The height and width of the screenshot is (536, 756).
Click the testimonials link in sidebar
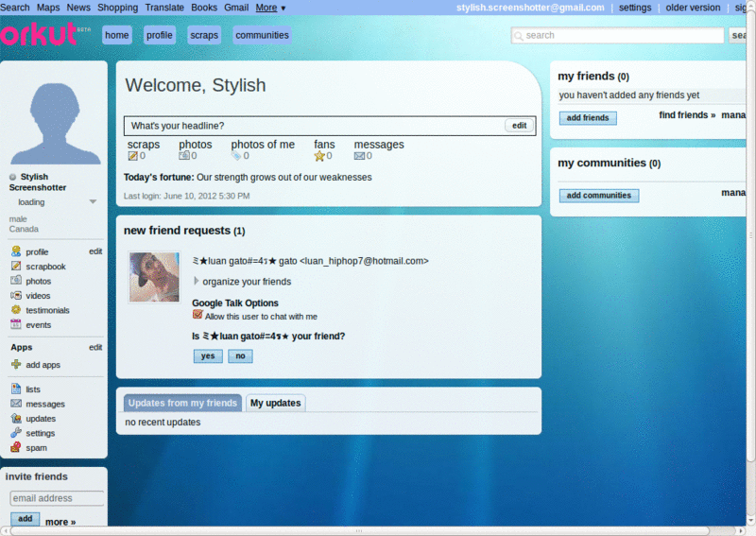48,310
